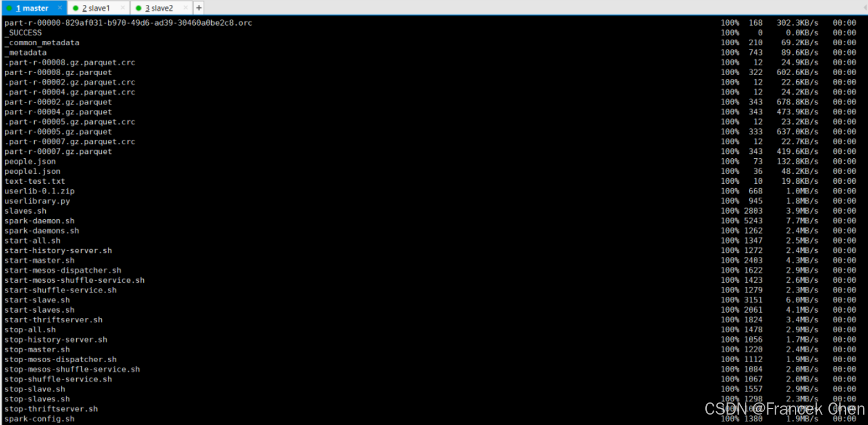Click the green status dot on master tab
This screenshot has width=868, height=425.
(9, 8)
